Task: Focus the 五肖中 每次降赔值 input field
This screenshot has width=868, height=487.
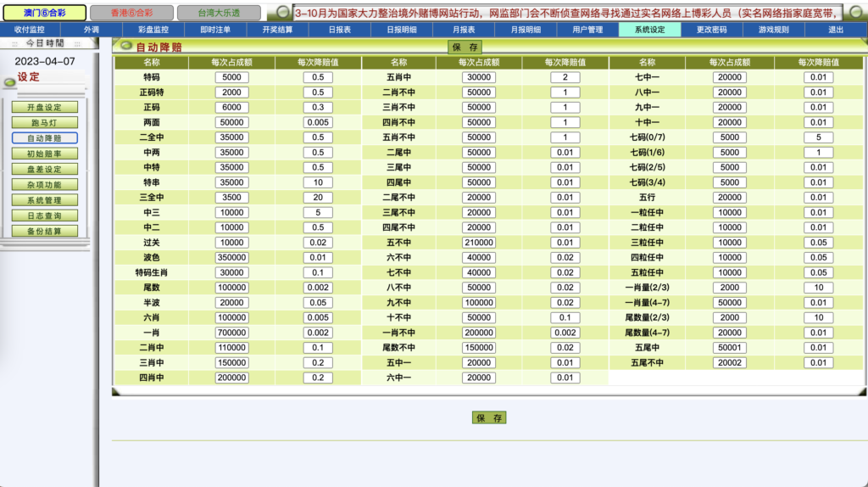Action: point(565,77)
